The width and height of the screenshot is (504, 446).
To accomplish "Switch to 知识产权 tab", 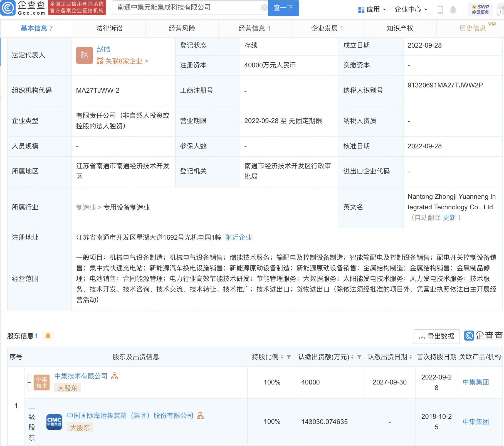I will [400, 28].
